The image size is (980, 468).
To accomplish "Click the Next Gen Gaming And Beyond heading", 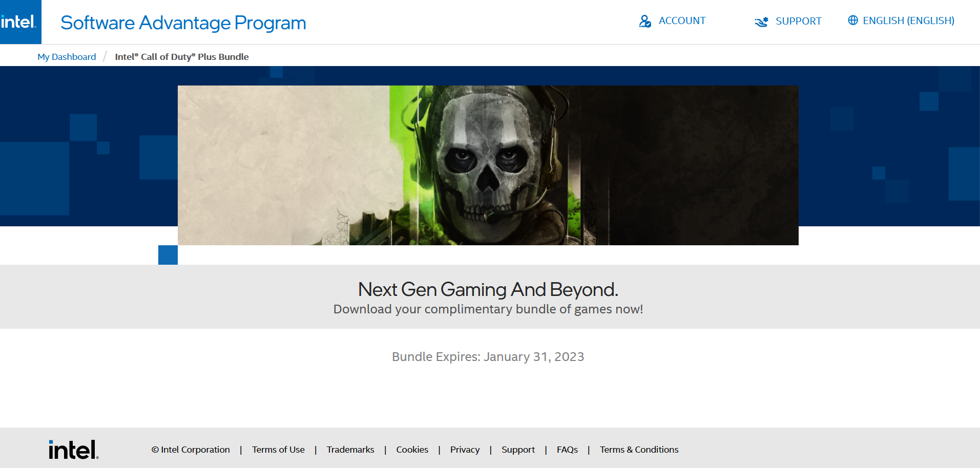I will [x=488, y=290].
